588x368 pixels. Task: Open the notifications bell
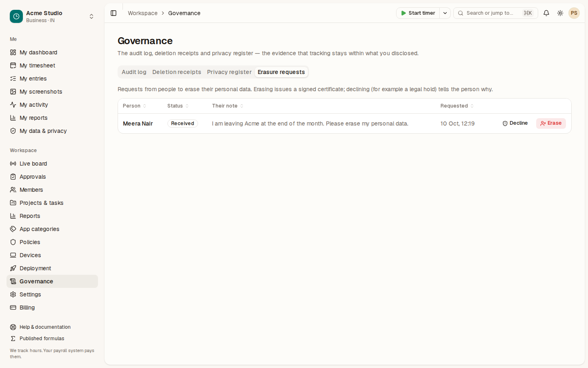546,13
